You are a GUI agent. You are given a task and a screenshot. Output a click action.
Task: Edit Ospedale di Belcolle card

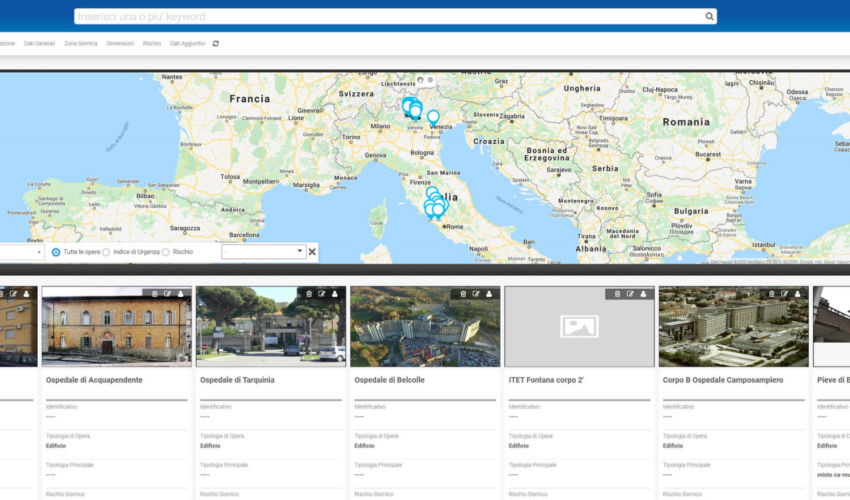pos(476,294)
